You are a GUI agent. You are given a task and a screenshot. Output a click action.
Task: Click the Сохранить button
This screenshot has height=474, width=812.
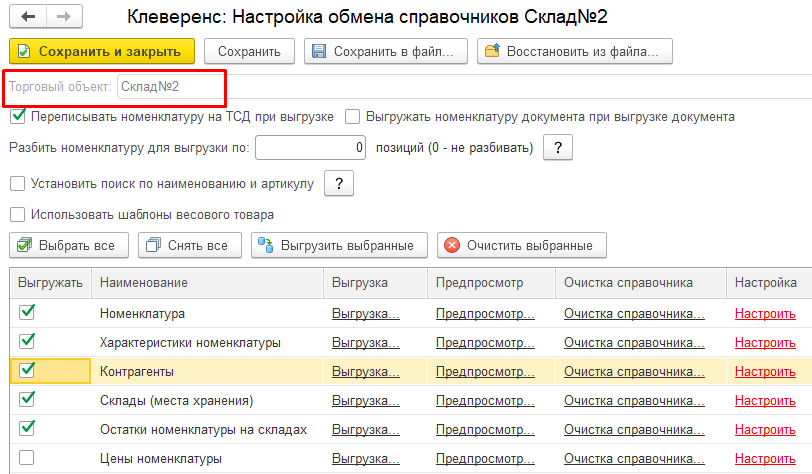(x=249, y=51)
